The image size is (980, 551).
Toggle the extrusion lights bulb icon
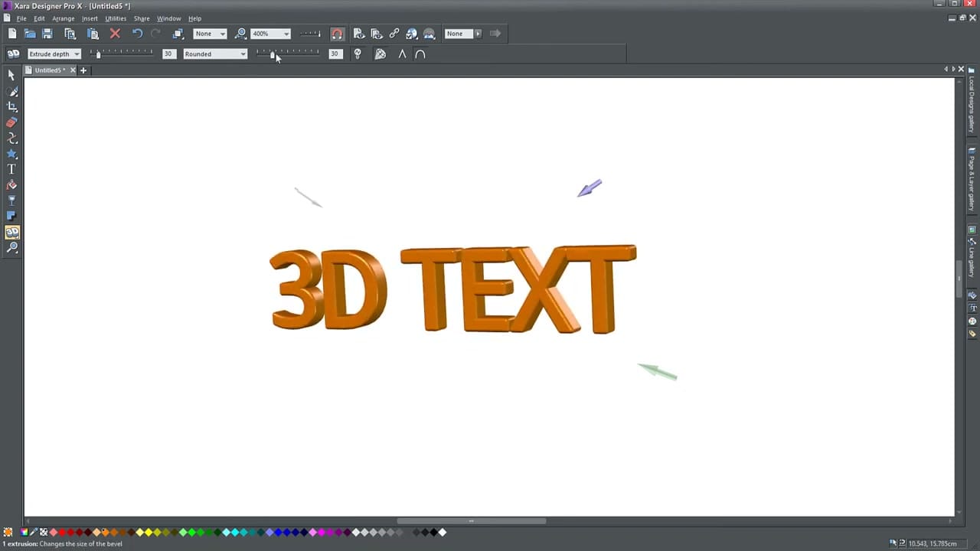pyautogui.click(x=358, y=54)
